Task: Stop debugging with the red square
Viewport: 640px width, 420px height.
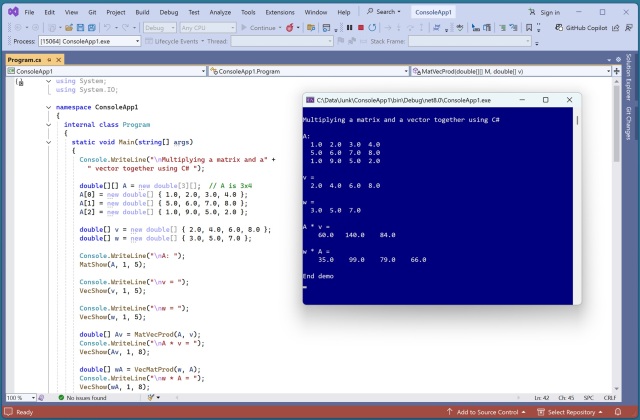Action: coord(361,28)
